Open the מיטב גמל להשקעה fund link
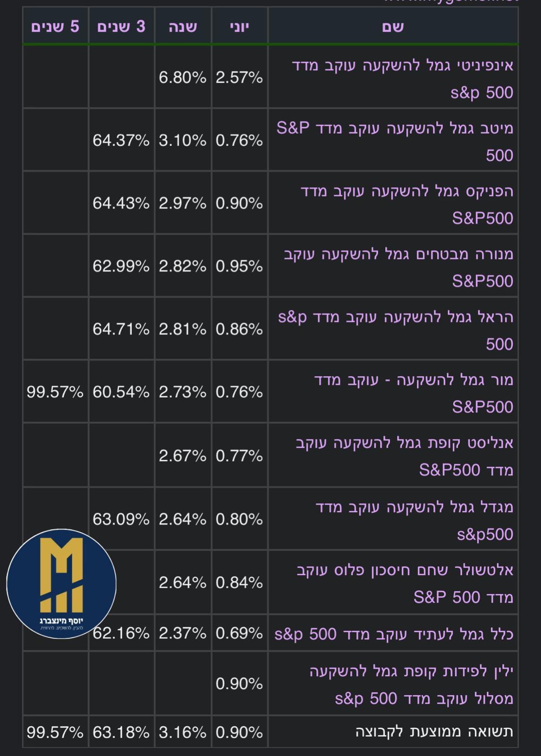 point(395,128)
